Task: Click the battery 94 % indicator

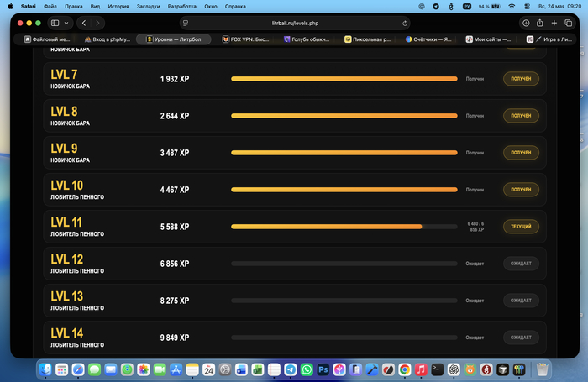Action: pyautogui.click(x=490, y=7)
